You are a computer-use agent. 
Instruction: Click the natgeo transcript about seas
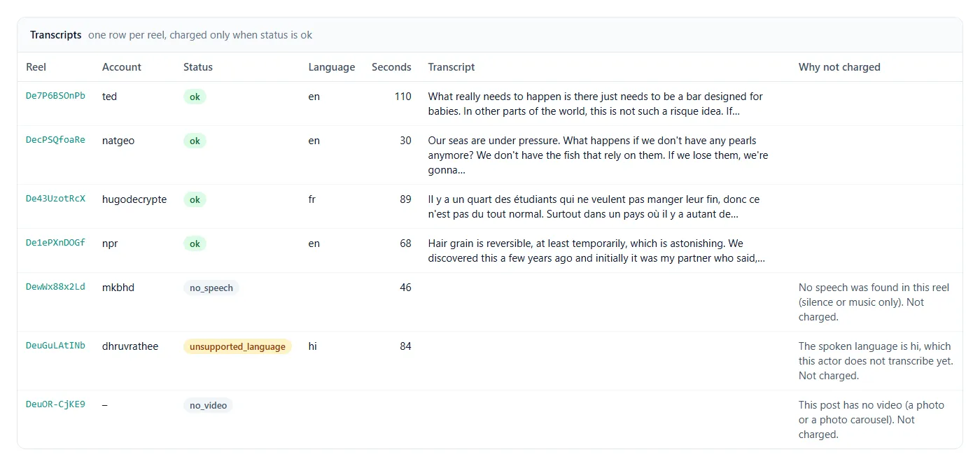click(x=598, y=155)
